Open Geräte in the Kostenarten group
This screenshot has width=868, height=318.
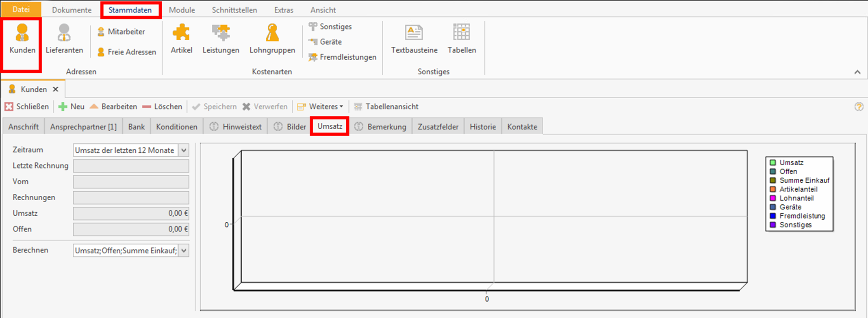coord(325,42)
